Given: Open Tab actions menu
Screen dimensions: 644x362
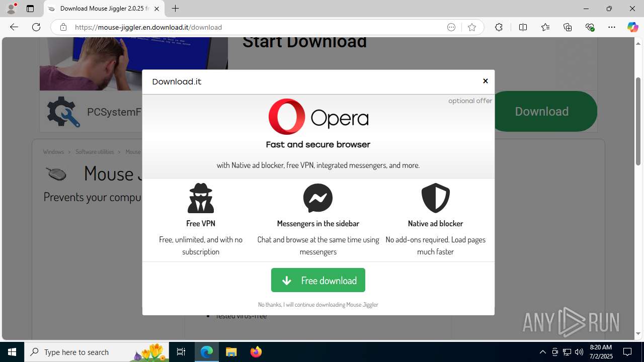Looking at the screenshot, I should coord(30,9).
